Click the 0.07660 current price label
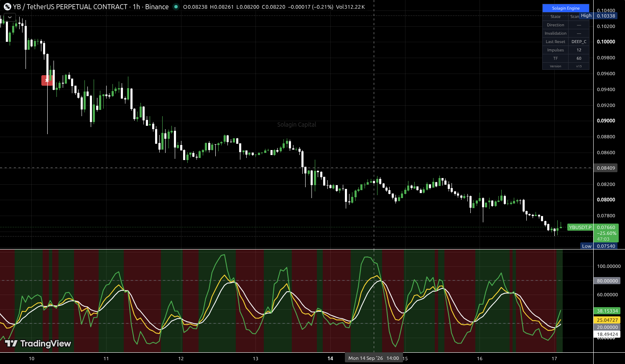 [606, 227]
